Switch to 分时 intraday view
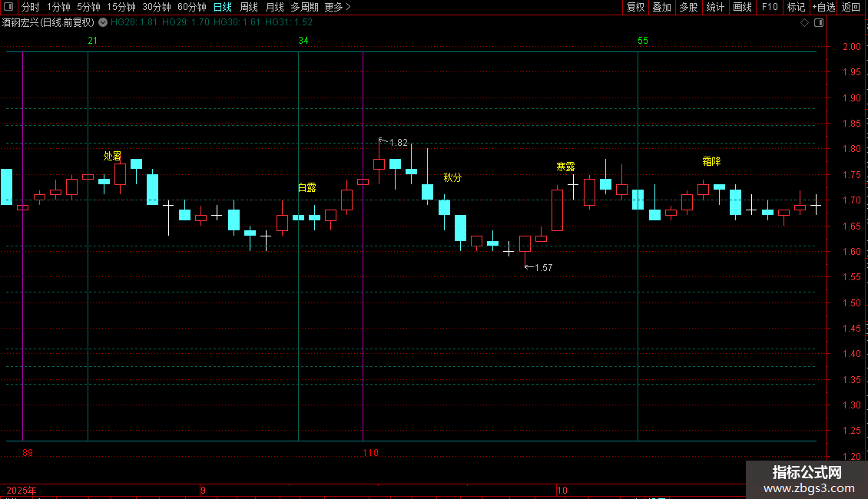Image resolution: width=868 pixels, height=499 pixels. (x=31, y=7)
